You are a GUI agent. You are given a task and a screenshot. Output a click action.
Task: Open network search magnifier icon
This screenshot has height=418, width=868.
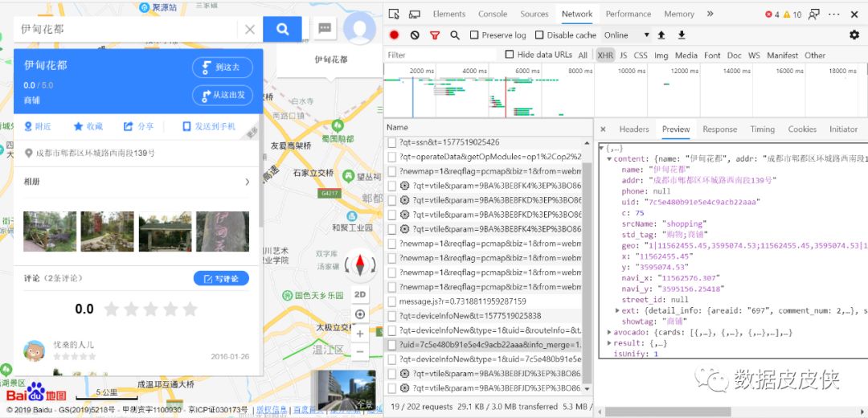click(455, 35)
